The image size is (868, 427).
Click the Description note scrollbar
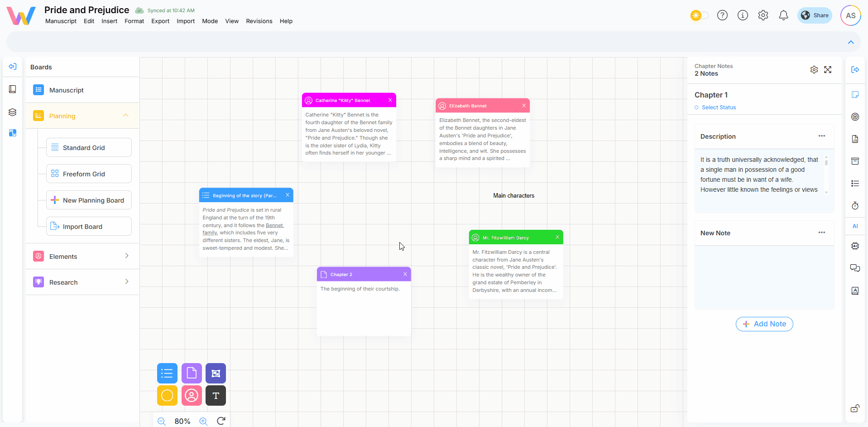tap(826, 162)
